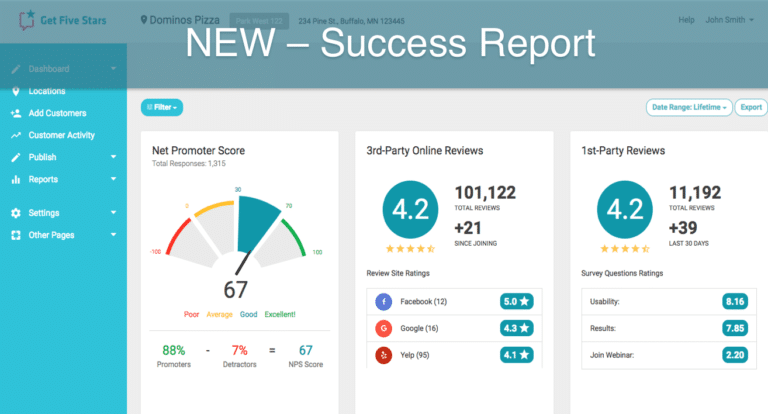Expand the Publish submenu arrow
The image size is (768, 414).
[x=113, y=157]
